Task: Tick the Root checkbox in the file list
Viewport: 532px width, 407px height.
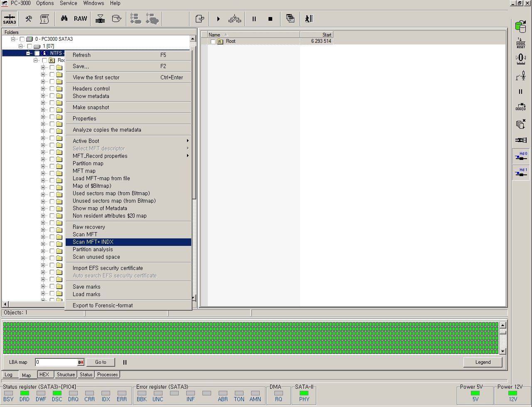Action: (x=213, y=42)
